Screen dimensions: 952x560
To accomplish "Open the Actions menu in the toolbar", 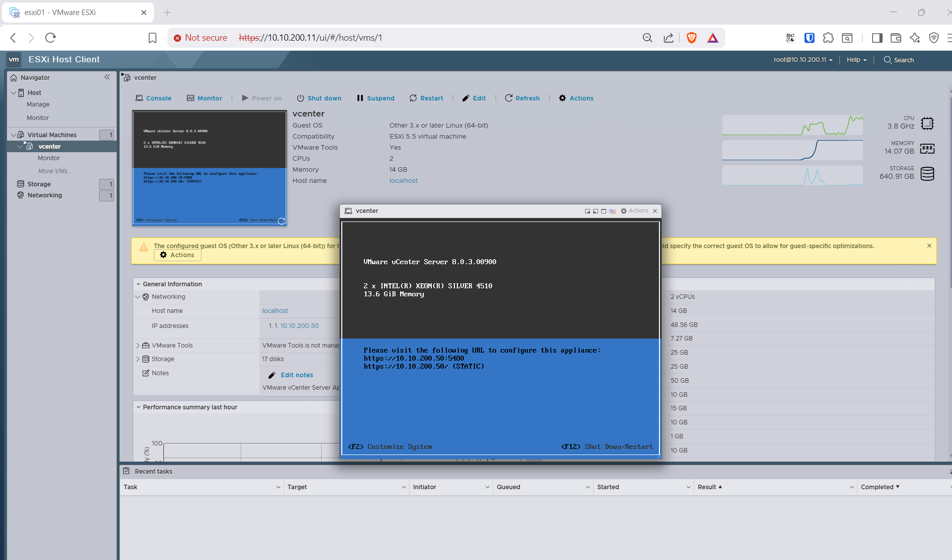I will [576, 98].
